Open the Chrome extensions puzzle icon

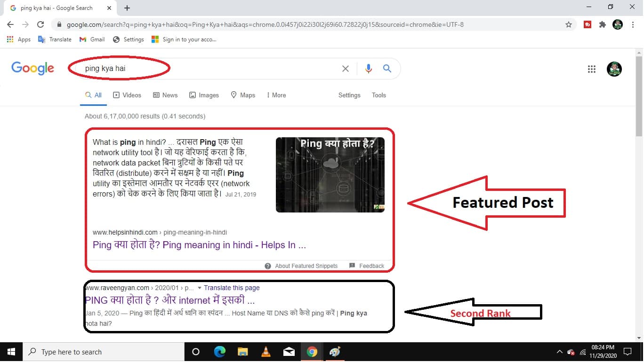pos(603,24)
